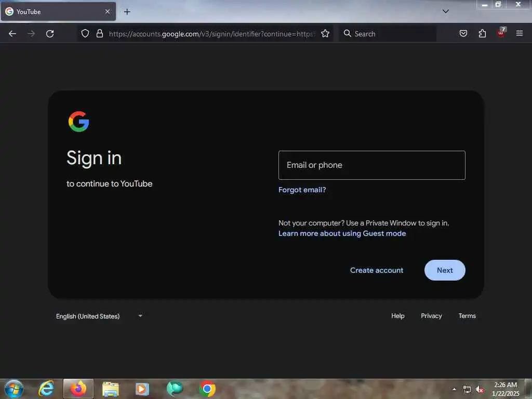Launch Internet Explorer from the taskbar
The image size is (532, 399).
[46, 389]
